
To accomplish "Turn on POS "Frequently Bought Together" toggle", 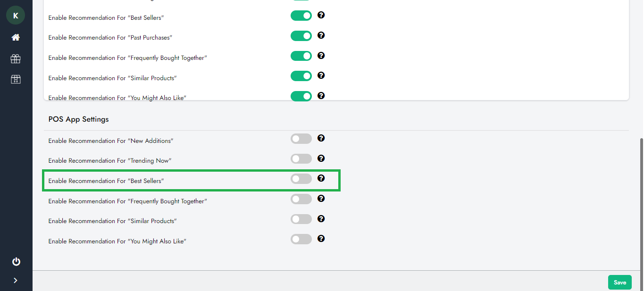I will pyautogui.click(x=301, y=199).
